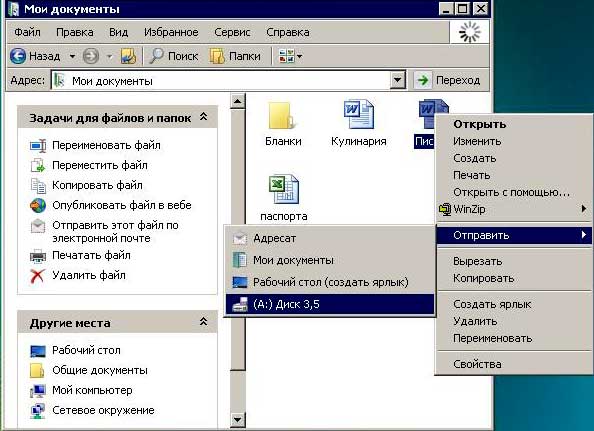This screenshot has width=594, height=431.
Task: Click the Отправить этот файл по электронной почте link
Action: pos(115,232)
